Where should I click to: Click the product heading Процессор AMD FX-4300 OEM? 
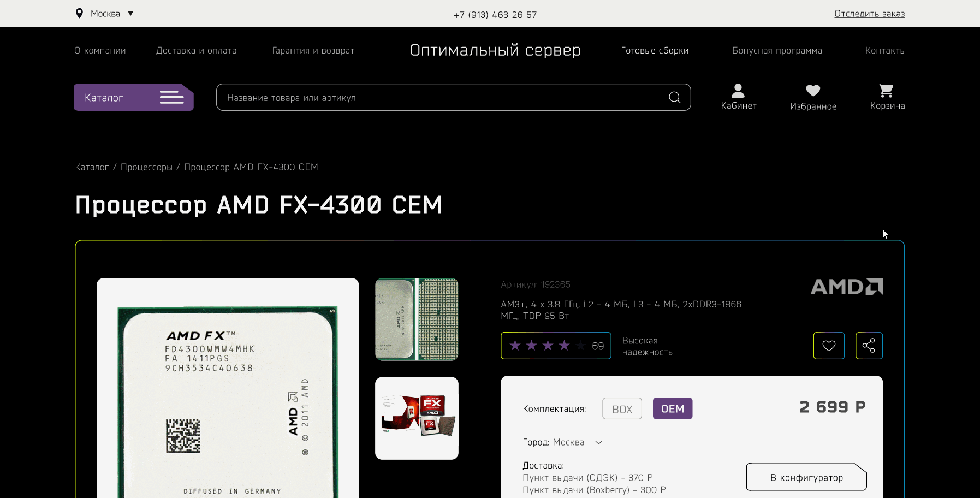pyautogui.click(x=258, y=205)
